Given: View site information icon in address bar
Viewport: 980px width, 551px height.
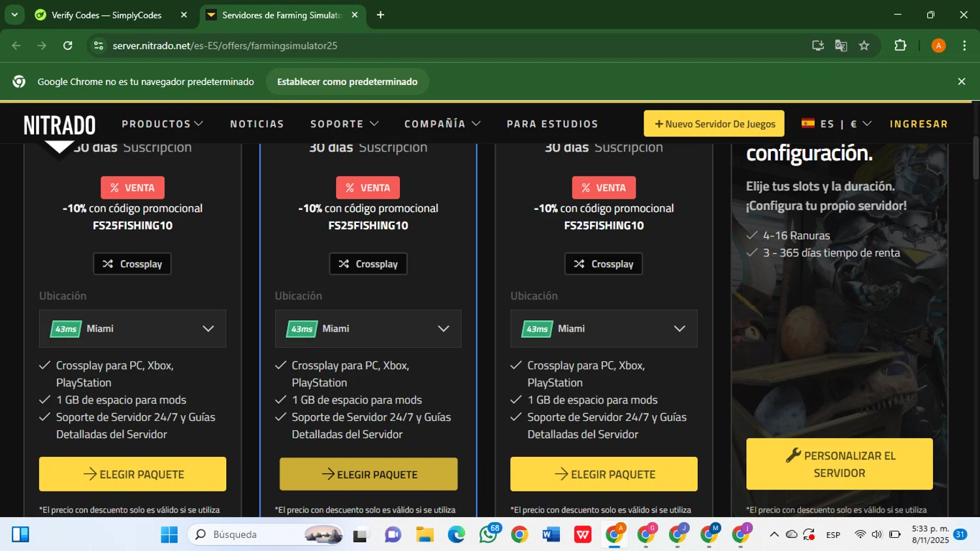Looking at the screenshot, I should [x=99, y=46].
